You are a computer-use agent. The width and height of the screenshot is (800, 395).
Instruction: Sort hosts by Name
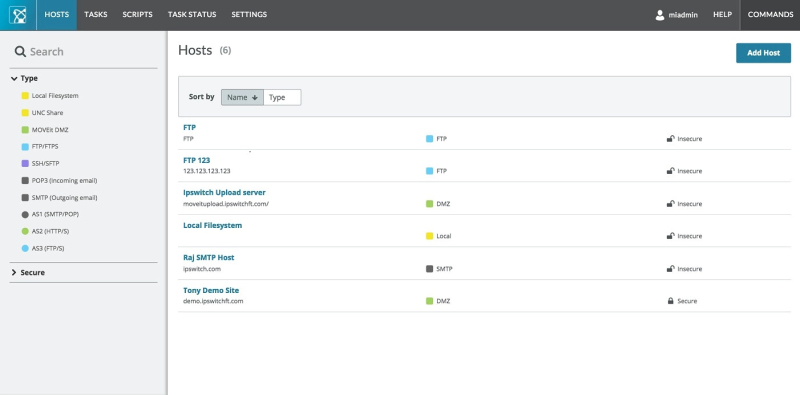pyautogui.click(x=242, y=97)
